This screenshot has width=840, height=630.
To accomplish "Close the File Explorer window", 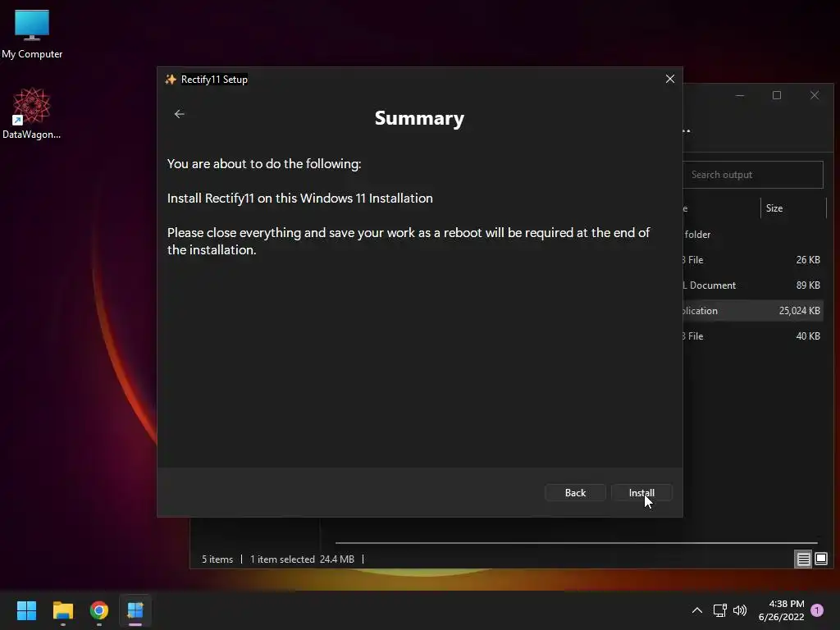I will pyautogui.click(x=815, y=95).
